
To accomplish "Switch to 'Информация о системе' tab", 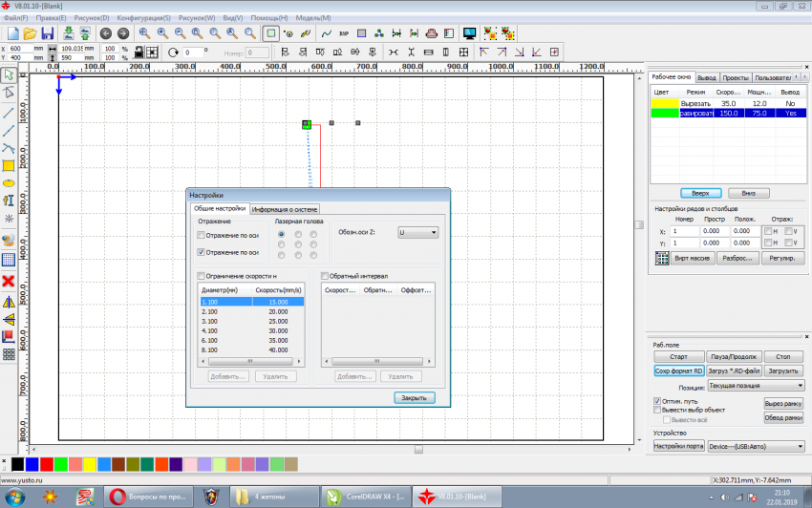I will (285, 208).
